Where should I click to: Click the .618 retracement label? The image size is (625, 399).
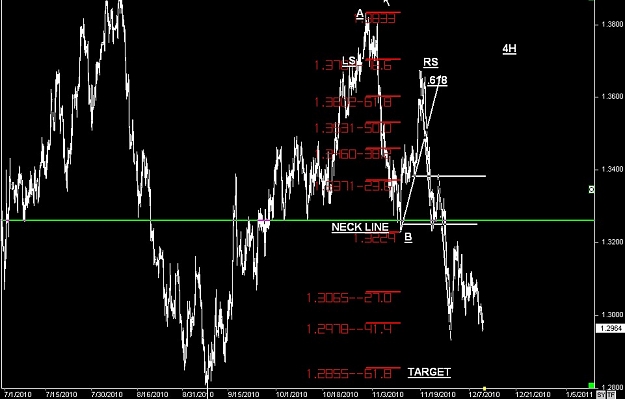437,81
